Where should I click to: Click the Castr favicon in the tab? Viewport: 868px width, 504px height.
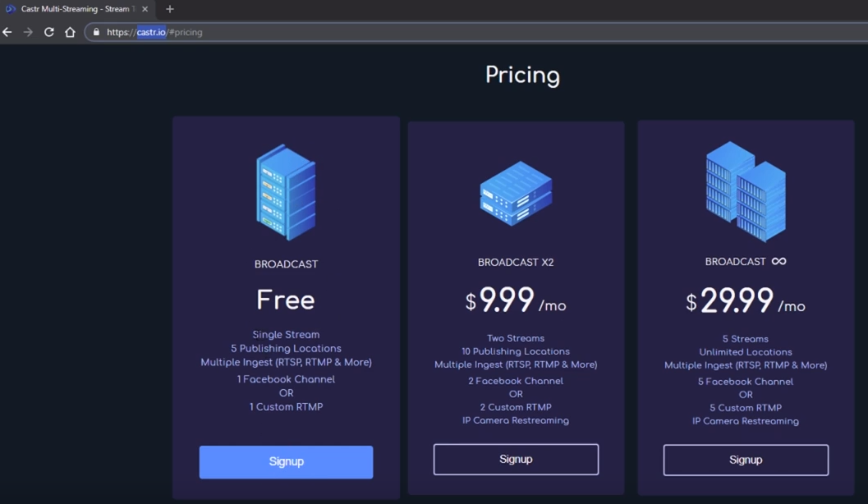point(10,9)
